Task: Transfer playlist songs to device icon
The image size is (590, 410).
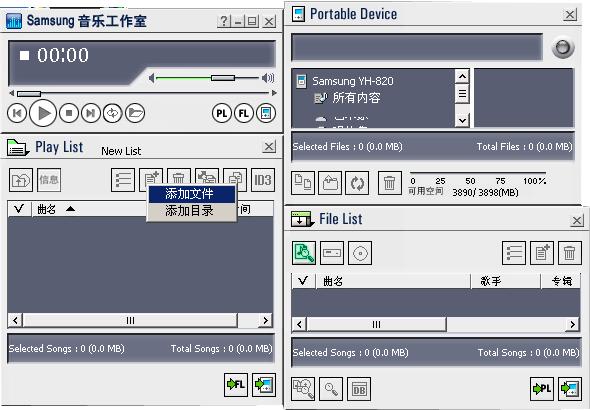Action: click(264, 385)
